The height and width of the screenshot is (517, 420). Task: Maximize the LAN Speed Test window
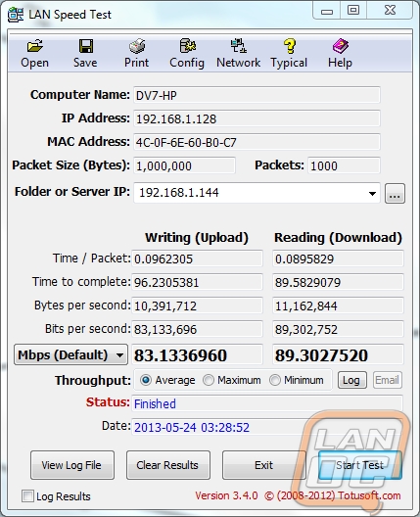[x=353, y=11]
